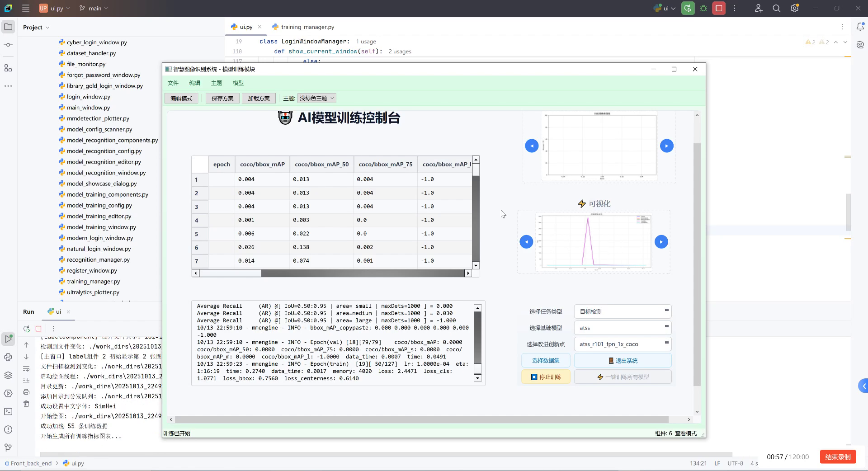Click the 结束录制 red button
This screenshot has height=471, width=868.
838,457
